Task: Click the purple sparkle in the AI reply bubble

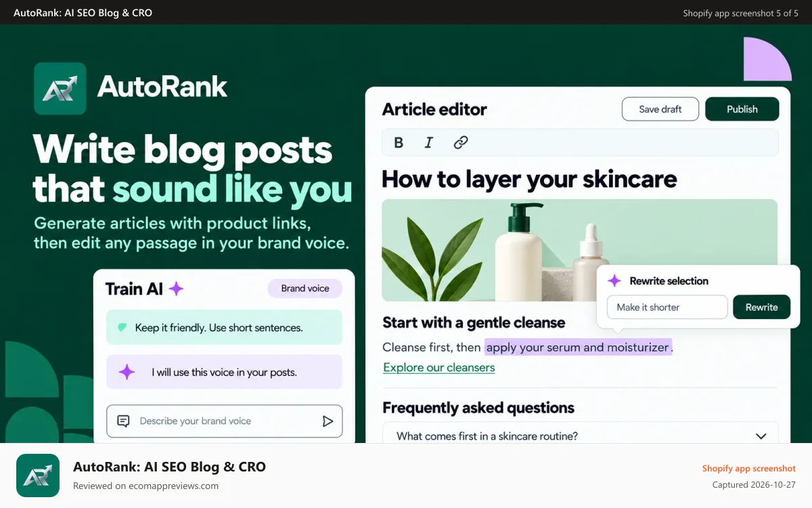Action: click(127, 372)
